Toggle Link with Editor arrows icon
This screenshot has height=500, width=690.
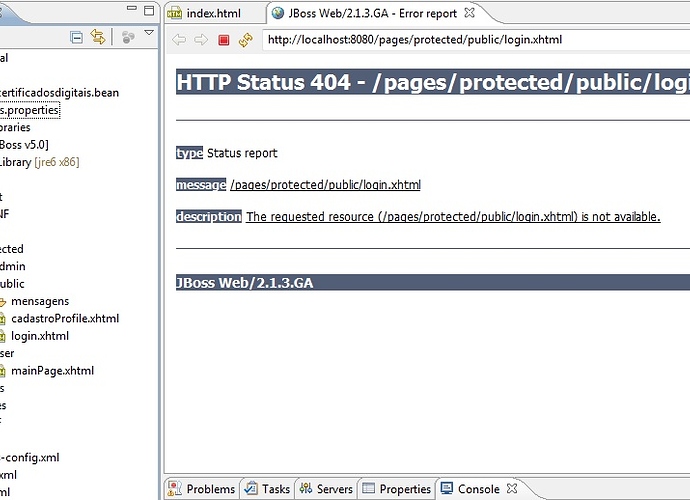pos(98,37)
